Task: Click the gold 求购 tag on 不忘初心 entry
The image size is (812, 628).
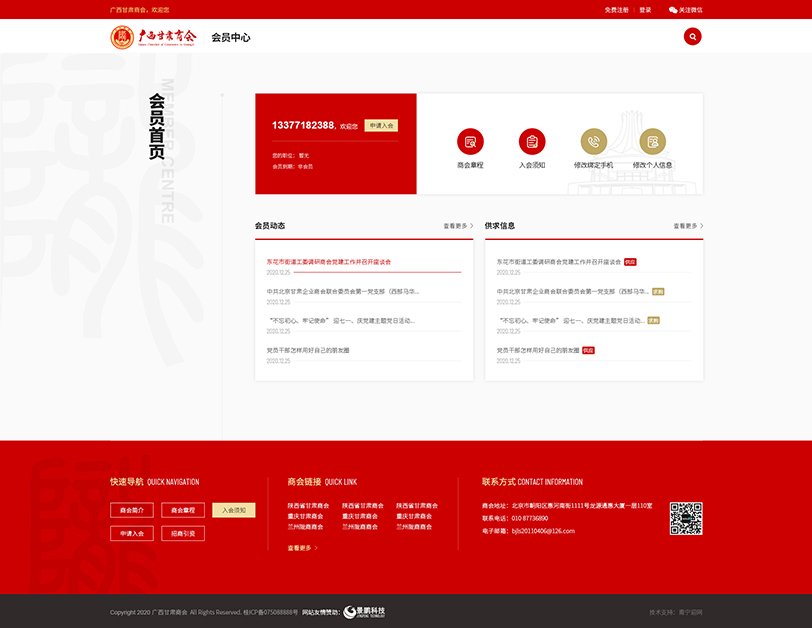Action: [x=654, y=321]
